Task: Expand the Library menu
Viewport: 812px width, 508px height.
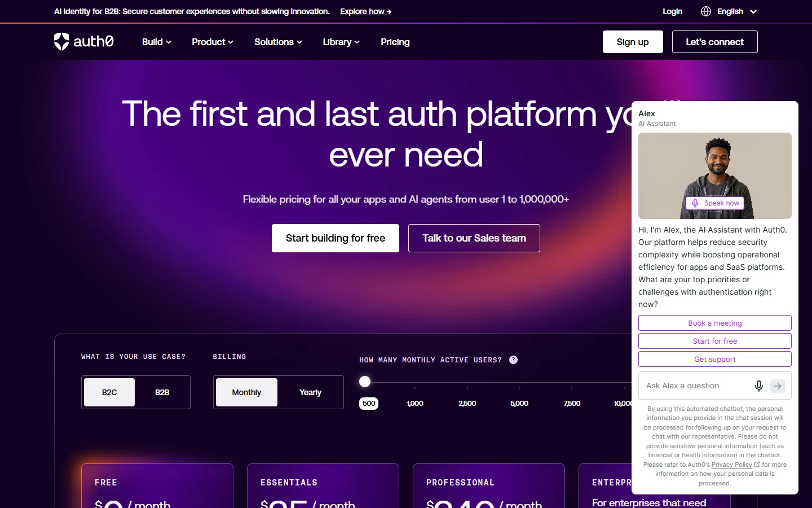Action: [x=341, y=42]
